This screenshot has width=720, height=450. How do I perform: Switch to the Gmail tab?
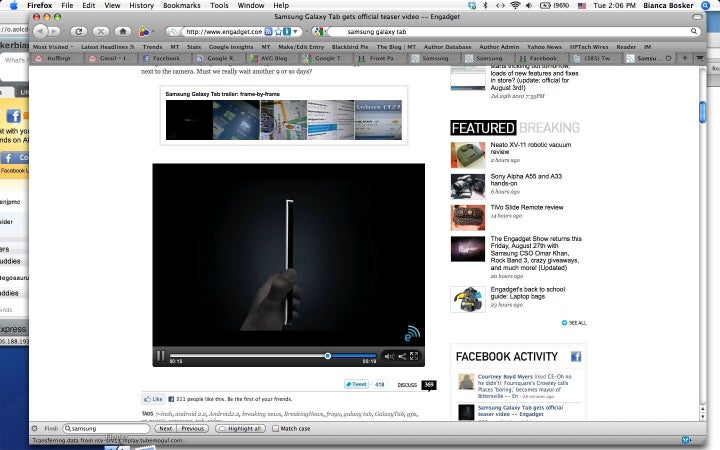pyautogui.click(x=111, y=58)
